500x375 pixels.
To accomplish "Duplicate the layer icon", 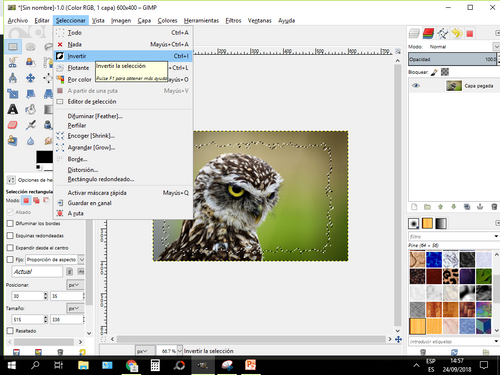I will [467, 207].
